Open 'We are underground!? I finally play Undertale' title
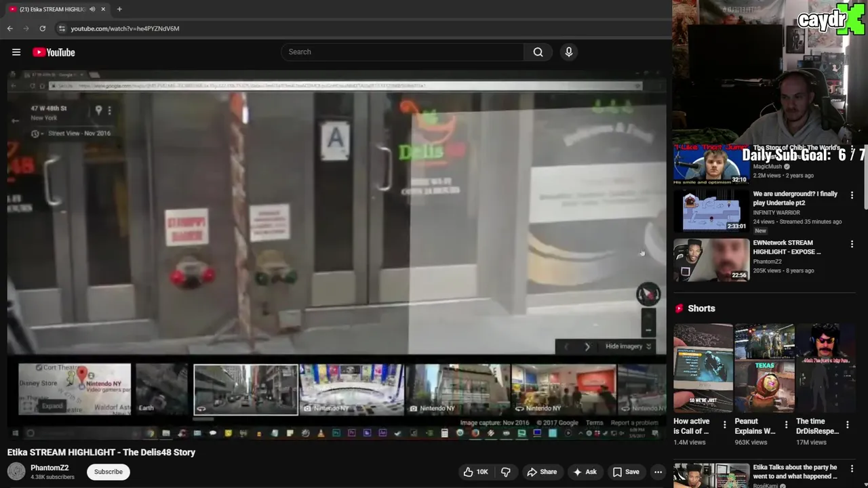 click(795, 198)
